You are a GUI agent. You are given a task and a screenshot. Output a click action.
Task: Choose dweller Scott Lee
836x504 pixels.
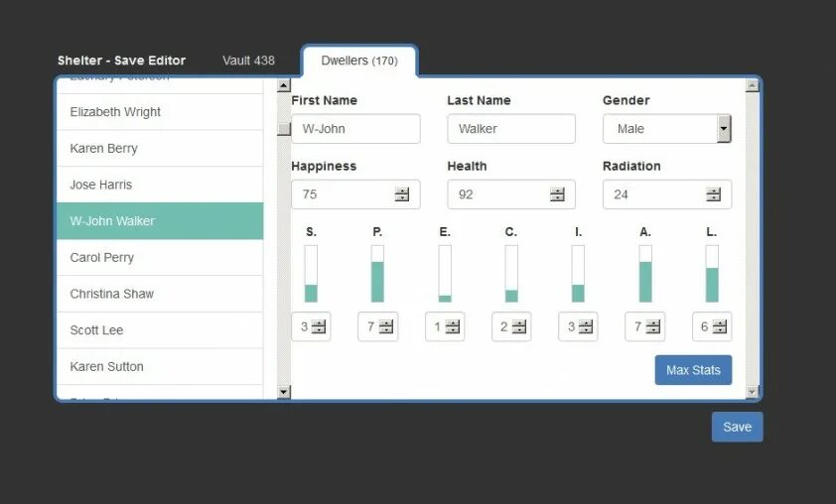click(160, 329)
